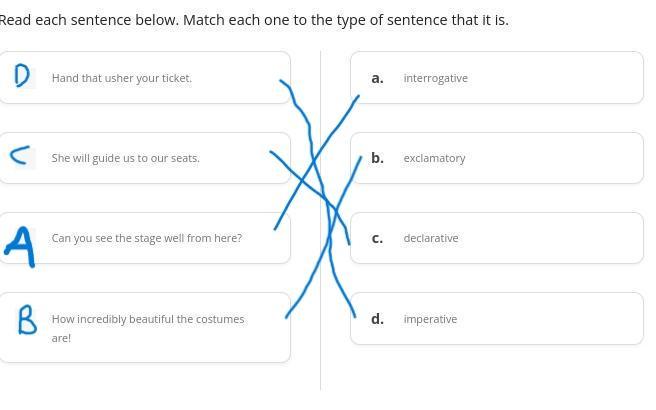The image size is (656, 410).
Task: Click the bold letter 'a.' label
Action: (x=377, y=78)
